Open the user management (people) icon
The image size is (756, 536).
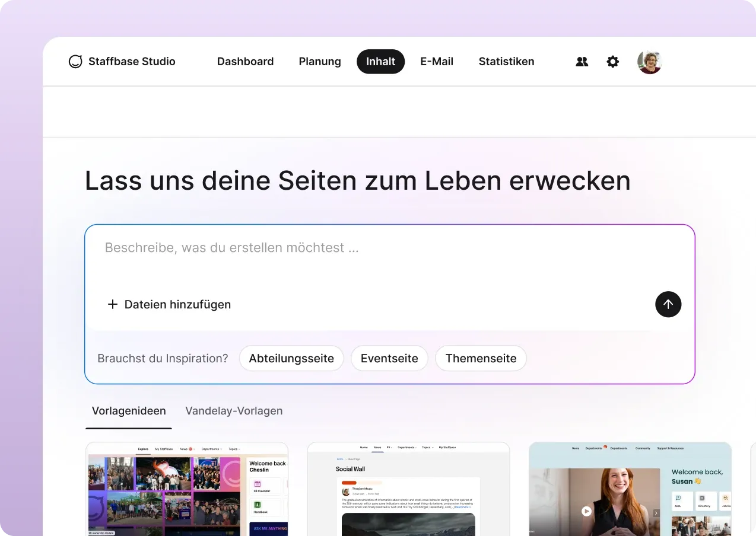click(x=582, y=61)
